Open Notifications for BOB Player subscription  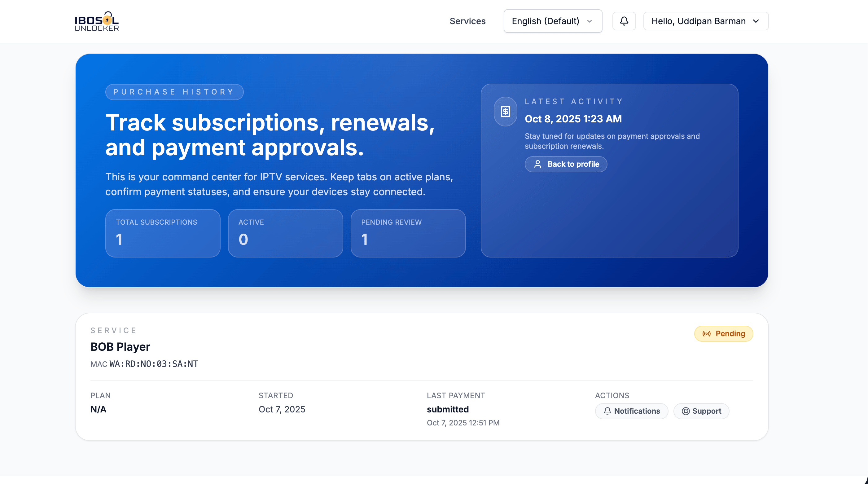tap(637, 411)
